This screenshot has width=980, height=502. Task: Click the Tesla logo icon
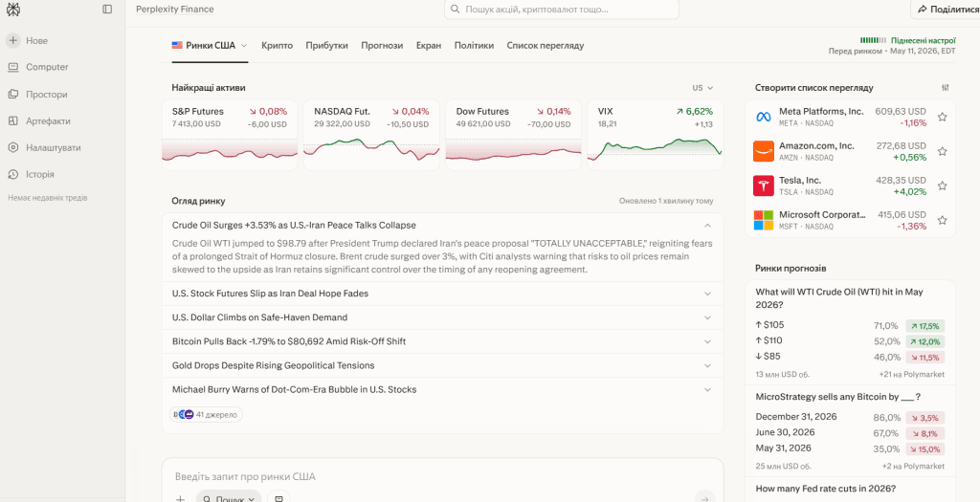coord(763,186)
